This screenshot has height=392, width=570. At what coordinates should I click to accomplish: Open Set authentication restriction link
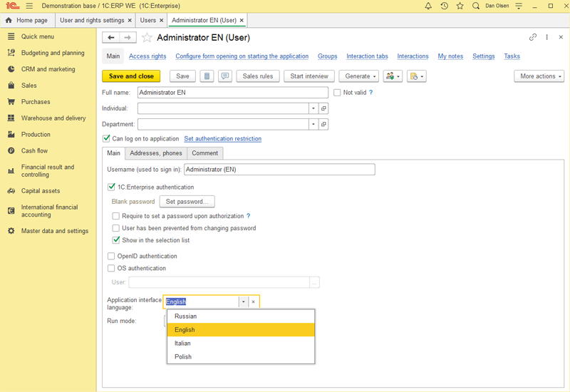coord(222,139)
